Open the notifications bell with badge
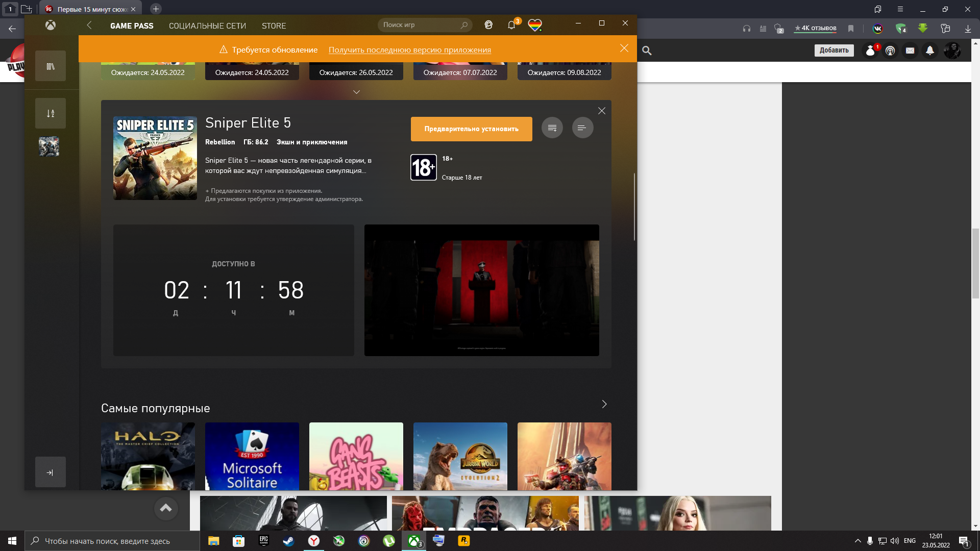980x551 pixels. point(511,25)
